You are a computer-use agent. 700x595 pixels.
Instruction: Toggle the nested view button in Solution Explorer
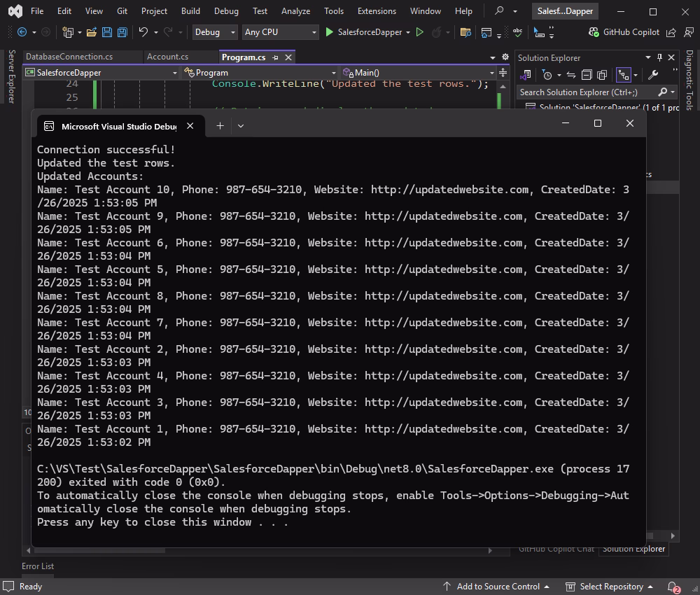(x=622, y=75)
